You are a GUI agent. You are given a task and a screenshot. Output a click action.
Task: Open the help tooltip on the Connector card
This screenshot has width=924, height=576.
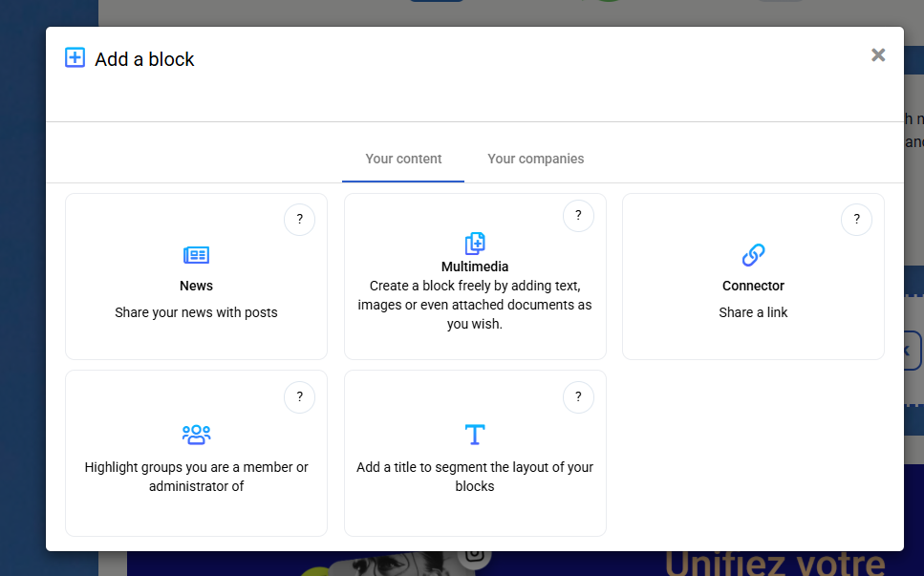click(x=856, y=220)
